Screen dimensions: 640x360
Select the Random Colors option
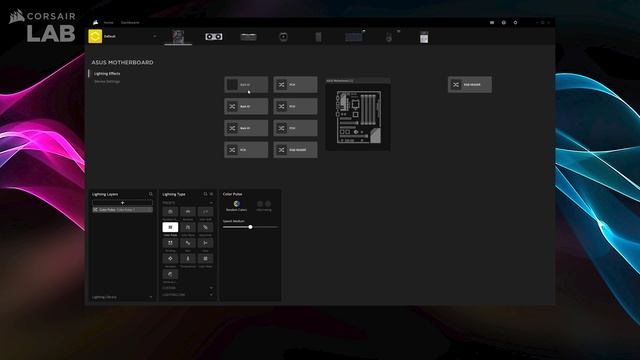(237, 206)
